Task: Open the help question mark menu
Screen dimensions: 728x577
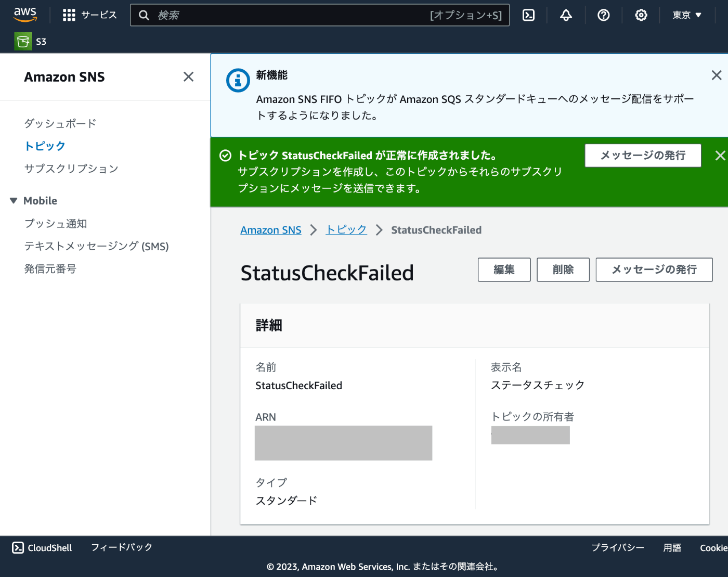Action: point(603,15)
